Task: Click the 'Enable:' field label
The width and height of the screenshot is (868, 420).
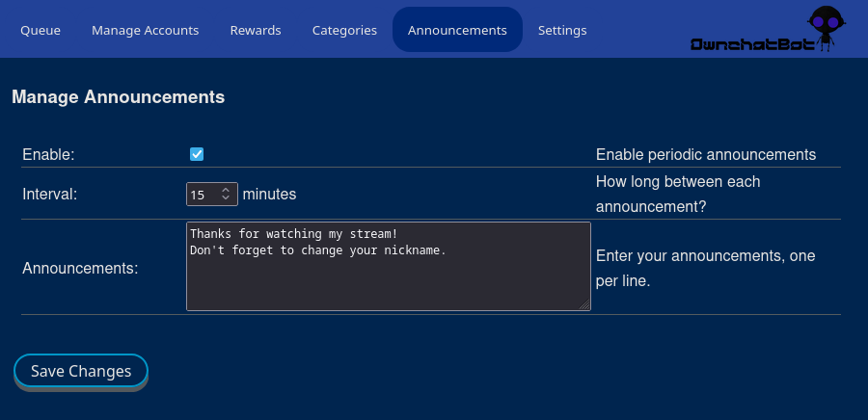Action: coord(48,154)
